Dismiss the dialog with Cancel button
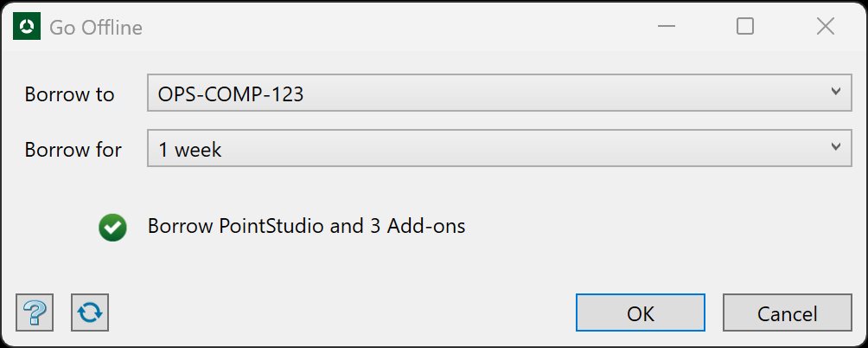The image size is (868, 348). (x=788, y=313)
